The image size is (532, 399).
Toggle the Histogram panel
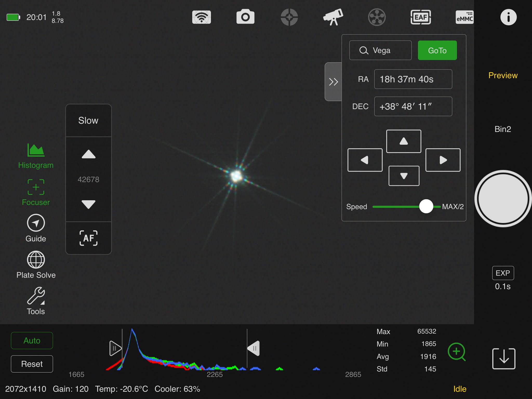coord(36,156)
